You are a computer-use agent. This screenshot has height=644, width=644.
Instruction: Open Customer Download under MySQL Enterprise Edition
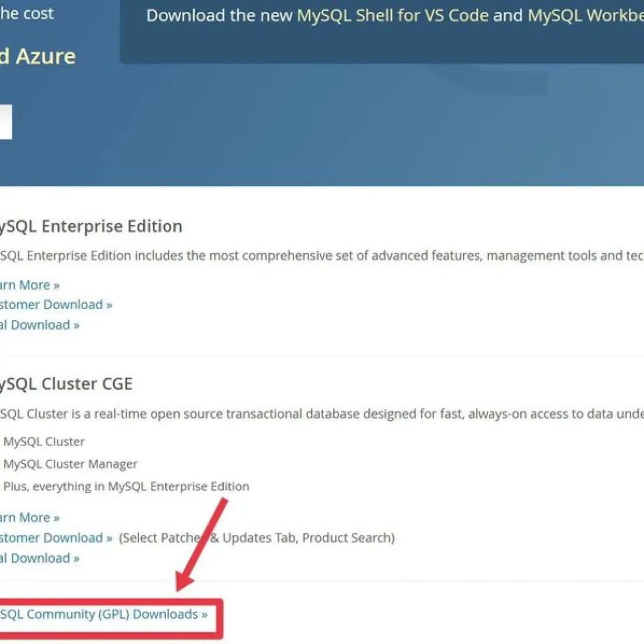pos(56,305)
